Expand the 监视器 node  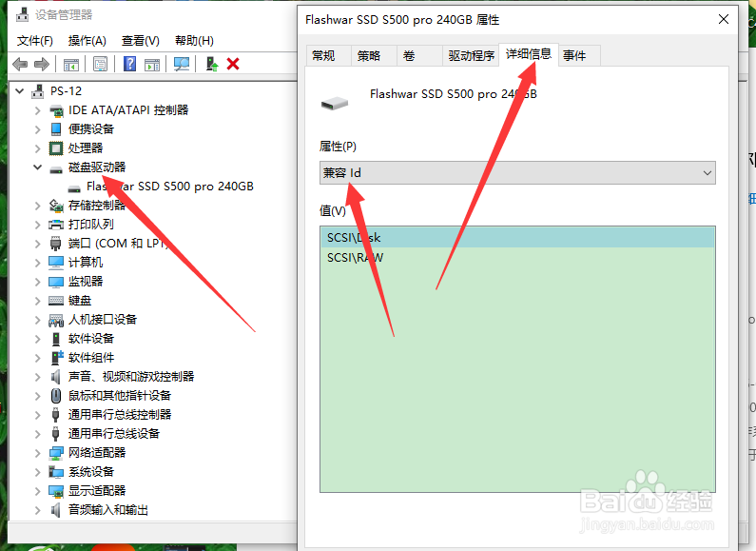[x=38, y=282]
